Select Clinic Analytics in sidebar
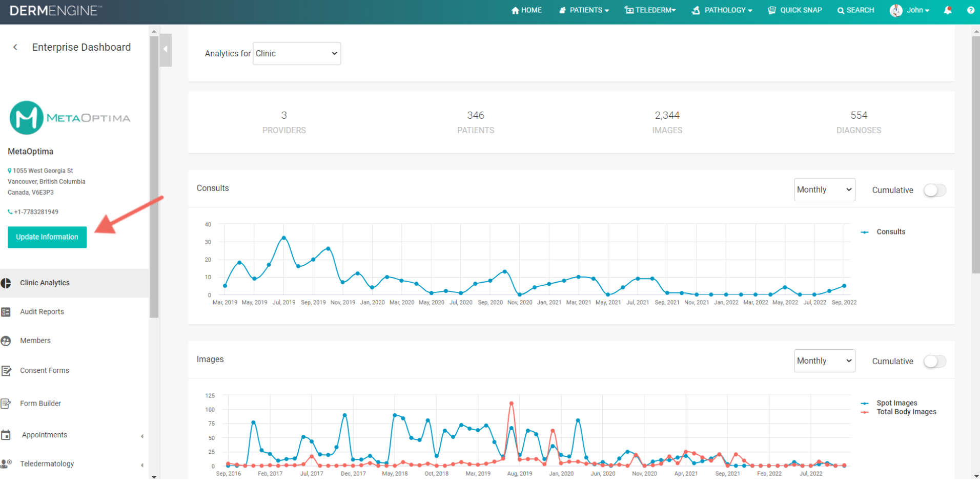Viewport: 980px width, 487px height. [74, 283]
